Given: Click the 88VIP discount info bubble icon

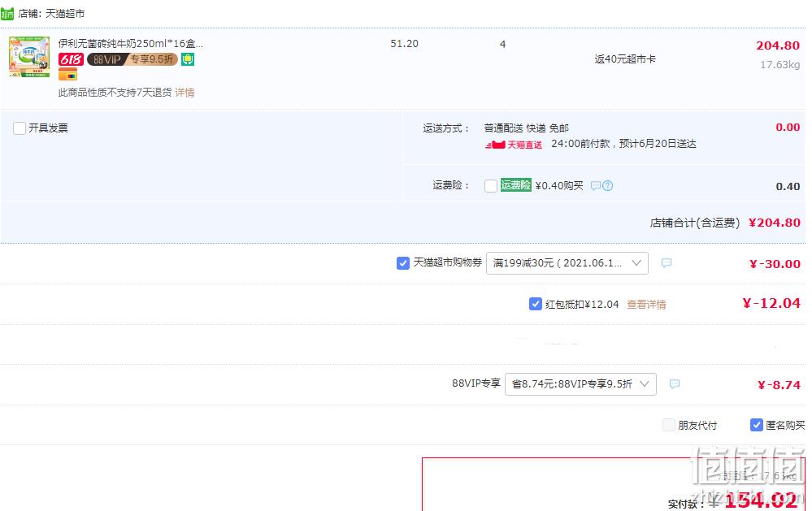Looking at the screenshot, I should 675,384.
